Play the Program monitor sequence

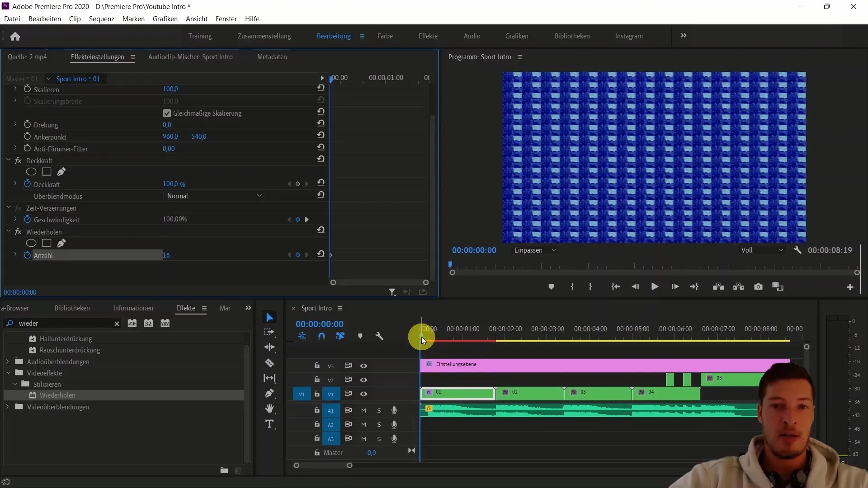(x=655, y=287)
